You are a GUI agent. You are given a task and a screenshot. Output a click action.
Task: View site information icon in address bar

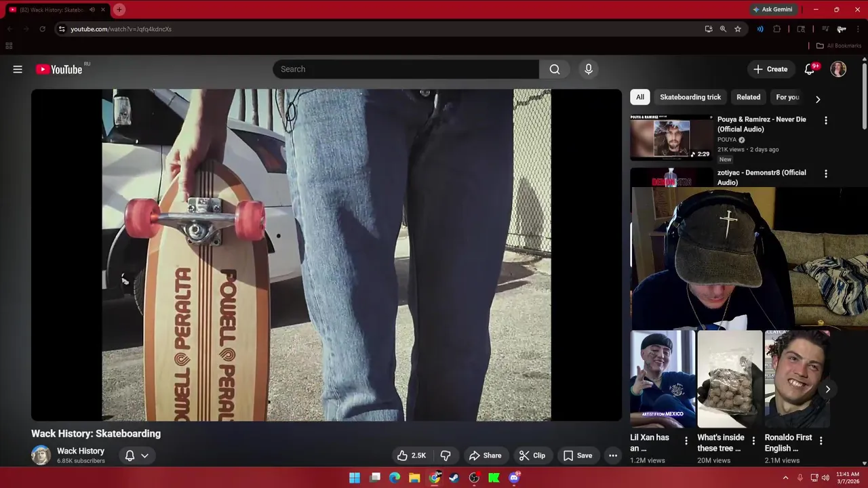tap(62, 29)
